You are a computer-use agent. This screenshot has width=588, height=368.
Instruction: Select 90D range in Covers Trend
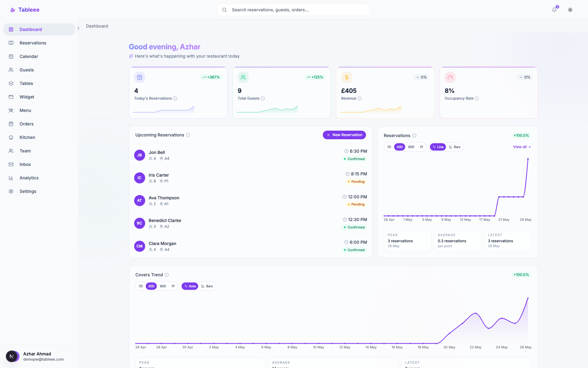point(163,286)
